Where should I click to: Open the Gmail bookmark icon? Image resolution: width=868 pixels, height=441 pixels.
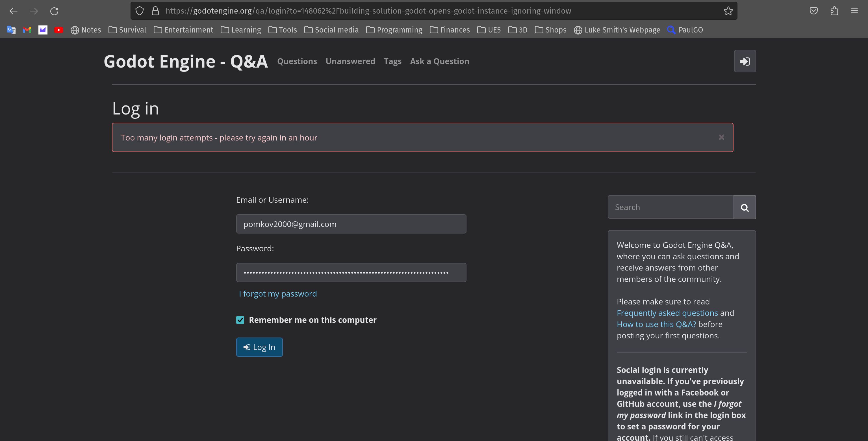click(27, 30)
